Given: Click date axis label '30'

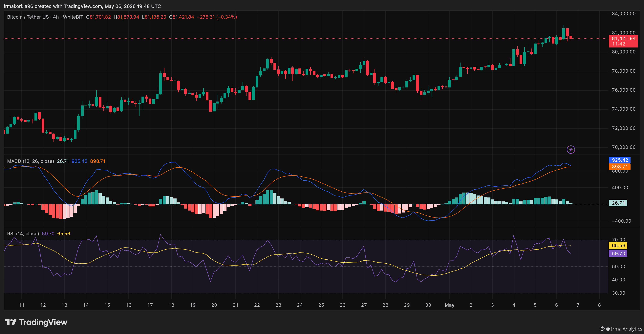Looking at the screenshot, I should tap(428, 305).
